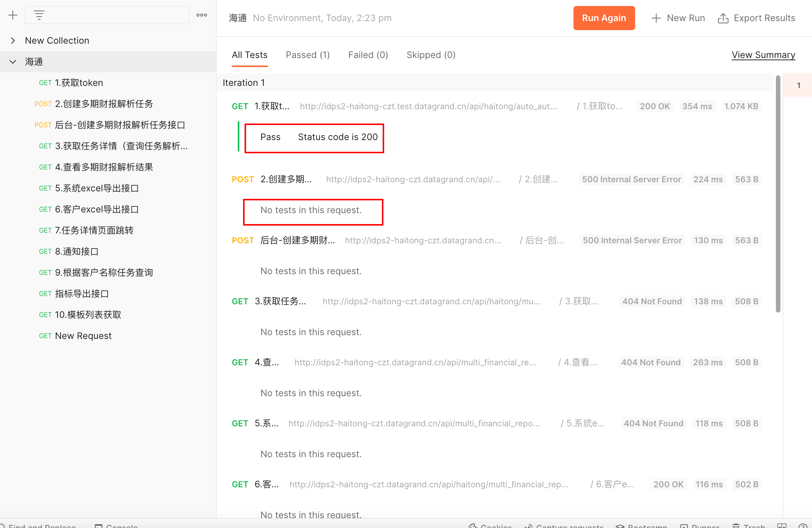Open the Trash
The image size is (812, 528).
click(x=749, y=526)
